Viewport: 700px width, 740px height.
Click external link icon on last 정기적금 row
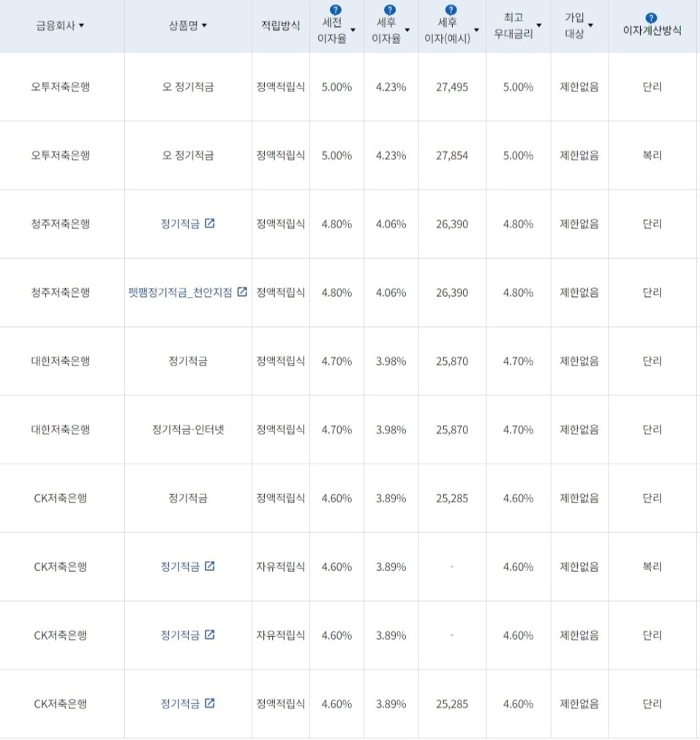[211, 703]
